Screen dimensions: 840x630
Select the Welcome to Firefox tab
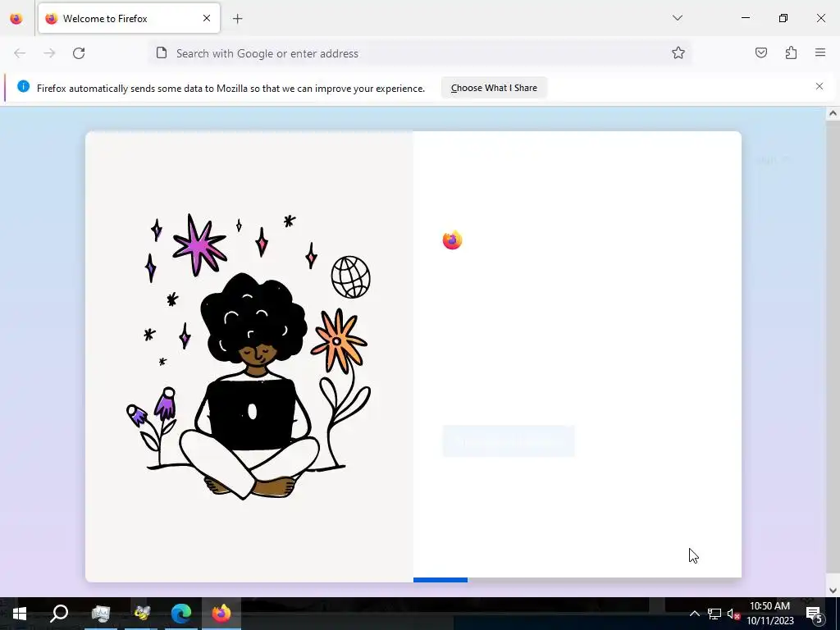point(129,18)
